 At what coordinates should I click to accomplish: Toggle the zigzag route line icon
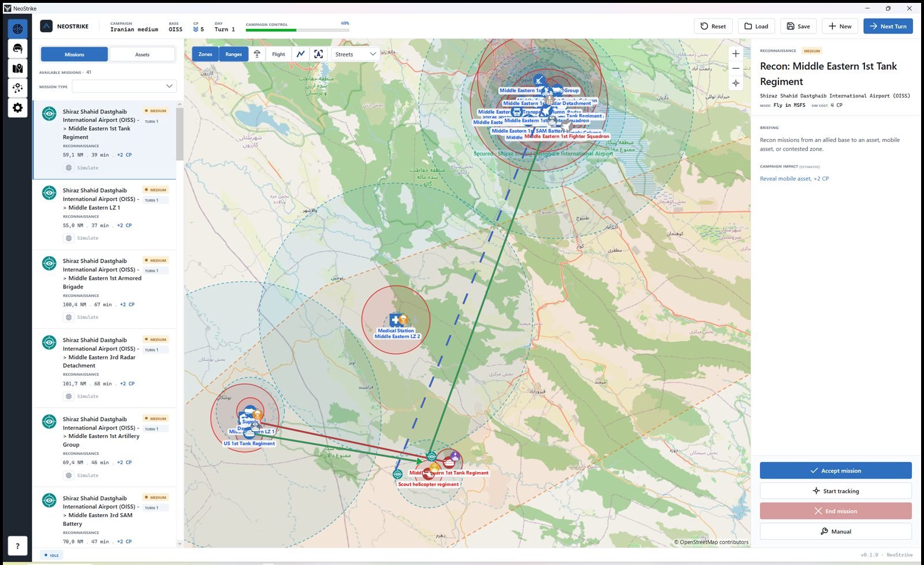click(x=301, y=54)
